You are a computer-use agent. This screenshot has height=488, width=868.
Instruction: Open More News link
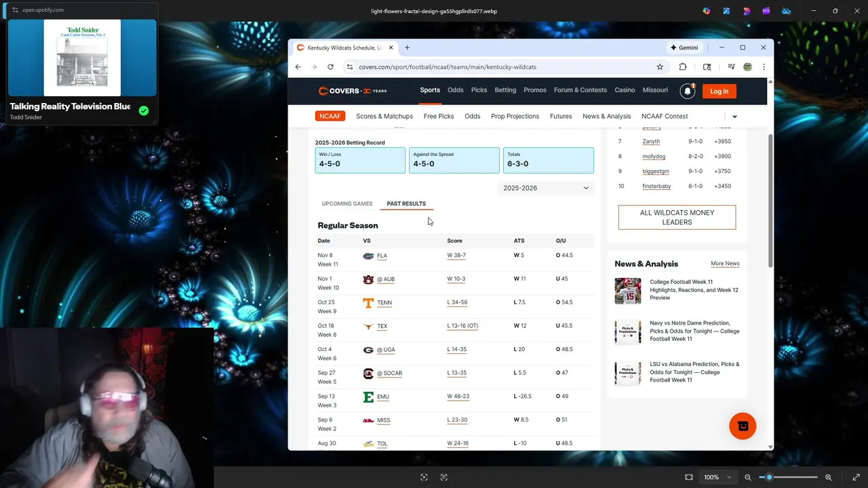coord(725,264)
